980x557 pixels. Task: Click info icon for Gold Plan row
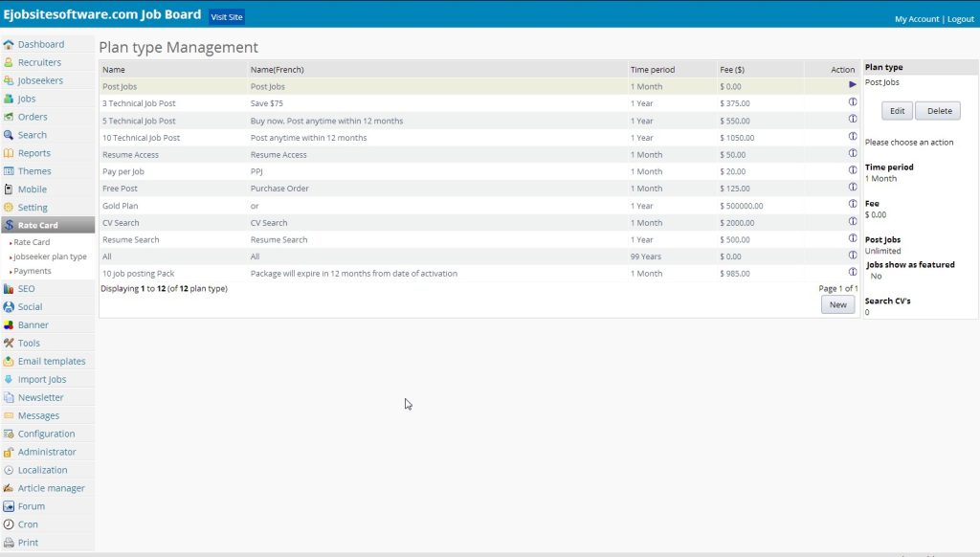point(853,204)
